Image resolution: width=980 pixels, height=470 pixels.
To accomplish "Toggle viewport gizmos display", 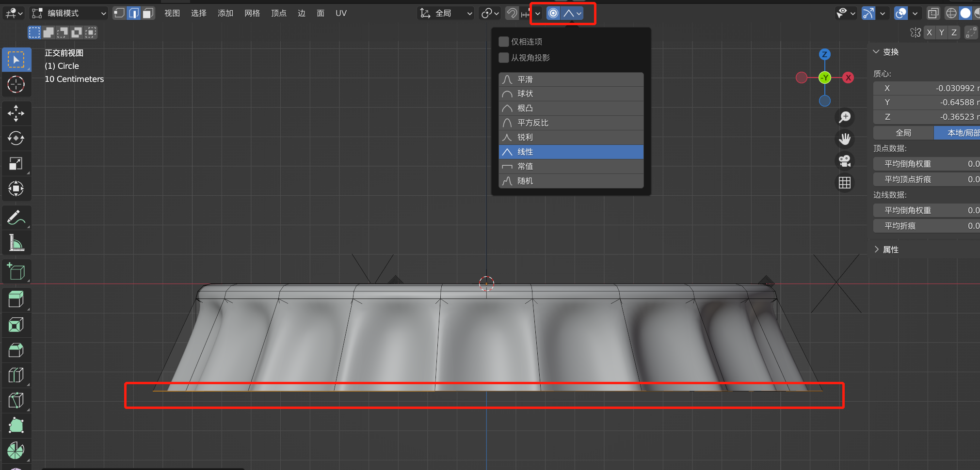I will coord(868,13).
